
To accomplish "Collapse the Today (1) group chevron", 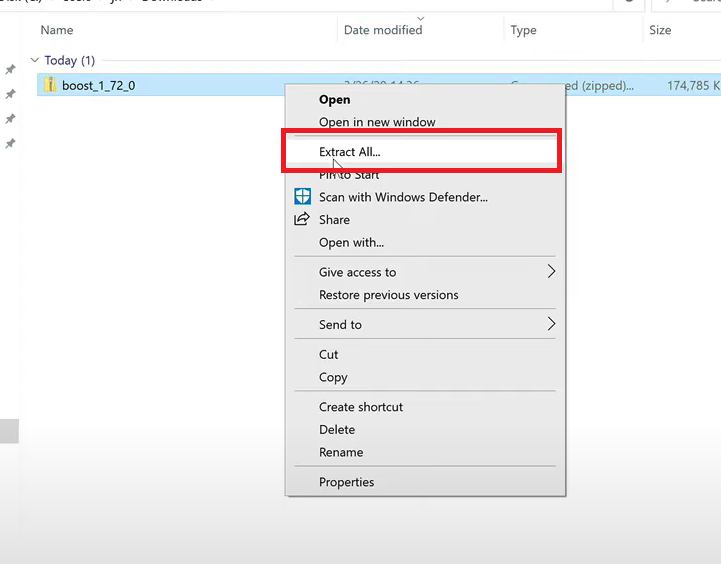I will (x=34, y=60).
